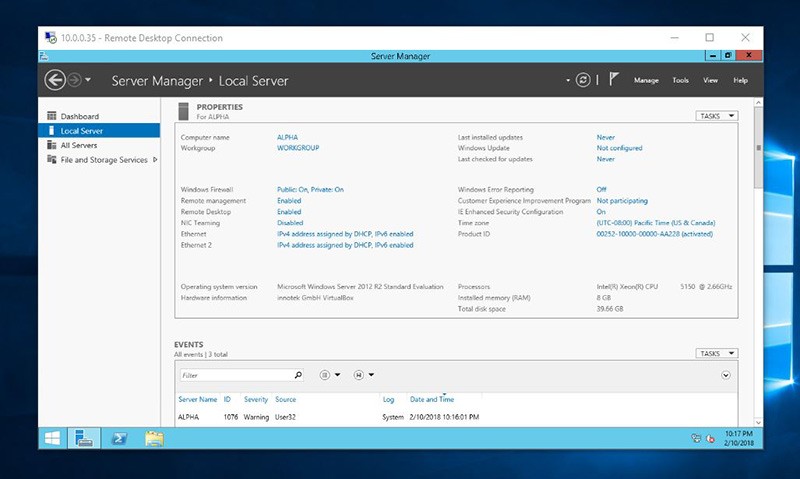Image resolution: width=800 pixels, height=479 pixels.
Task: Click the scrollbar down arrow
Action: [758, 422]
